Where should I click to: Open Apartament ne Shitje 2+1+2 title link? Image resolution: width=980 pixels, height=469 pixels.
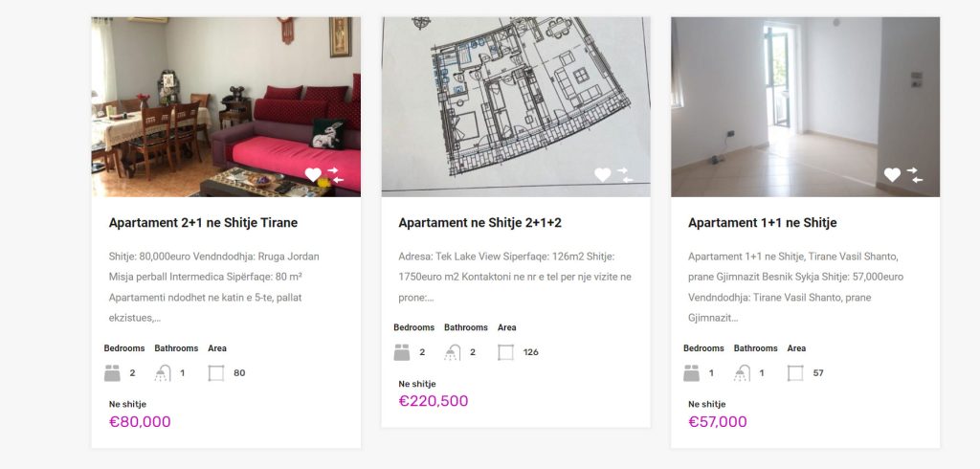click(479, 223)
